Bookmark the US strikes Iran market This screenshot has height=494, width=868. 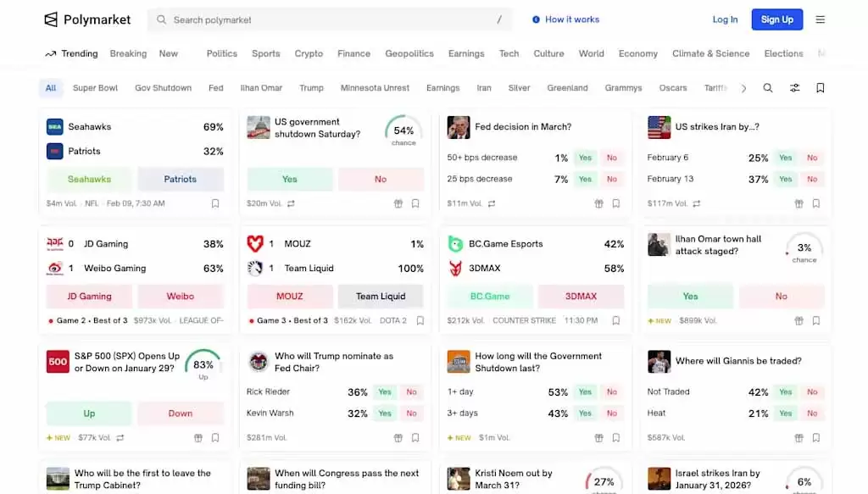816,203
